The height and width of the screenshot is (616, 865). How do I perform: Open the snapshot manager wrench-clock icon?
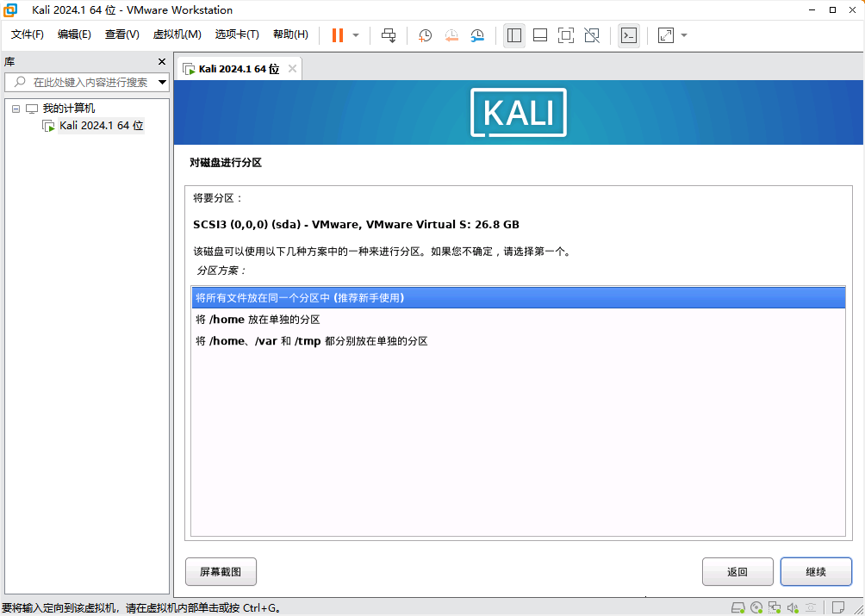[477, 35]
